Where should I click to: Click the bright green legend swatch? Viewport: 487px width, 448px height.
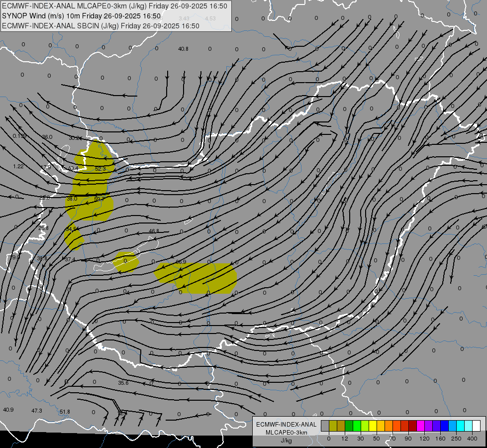(357, 426)
